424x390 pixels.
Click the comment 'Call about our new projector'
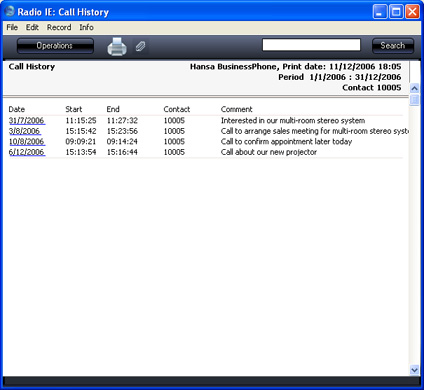[269, 152]
